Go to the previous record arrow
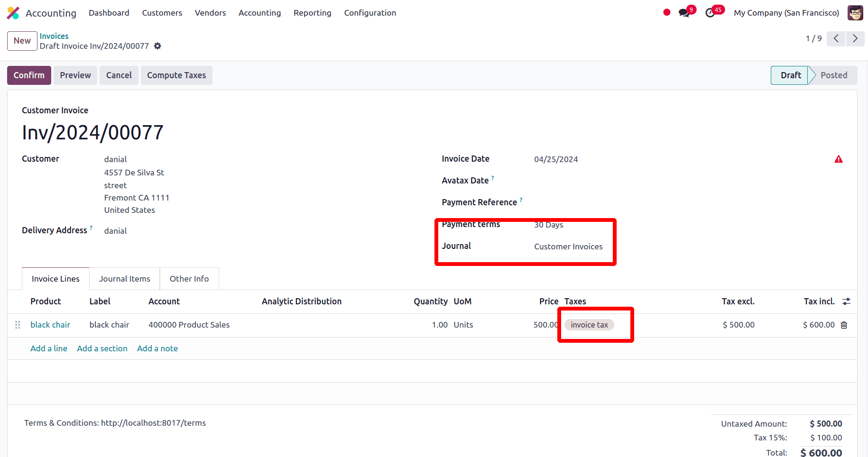Screen dimensions: 868x457 pyautogui.click(x=836, y=38)
